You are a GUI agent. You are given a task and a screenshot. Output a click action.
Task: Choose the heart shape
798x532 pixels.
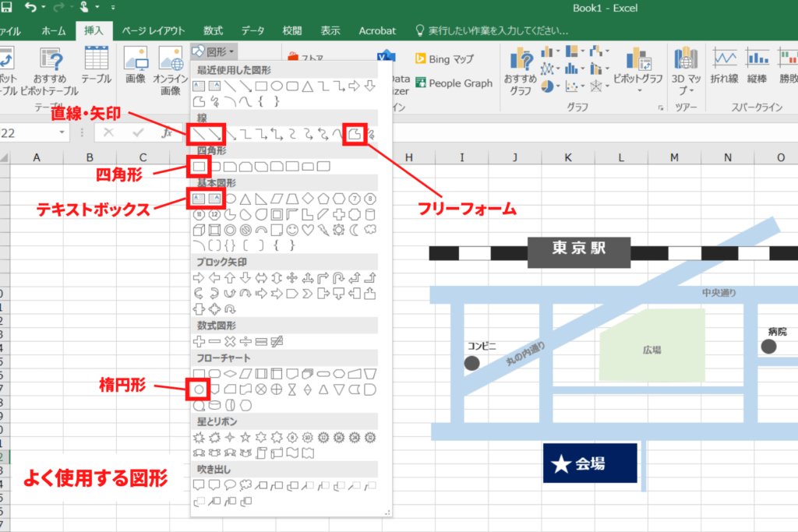308,230
